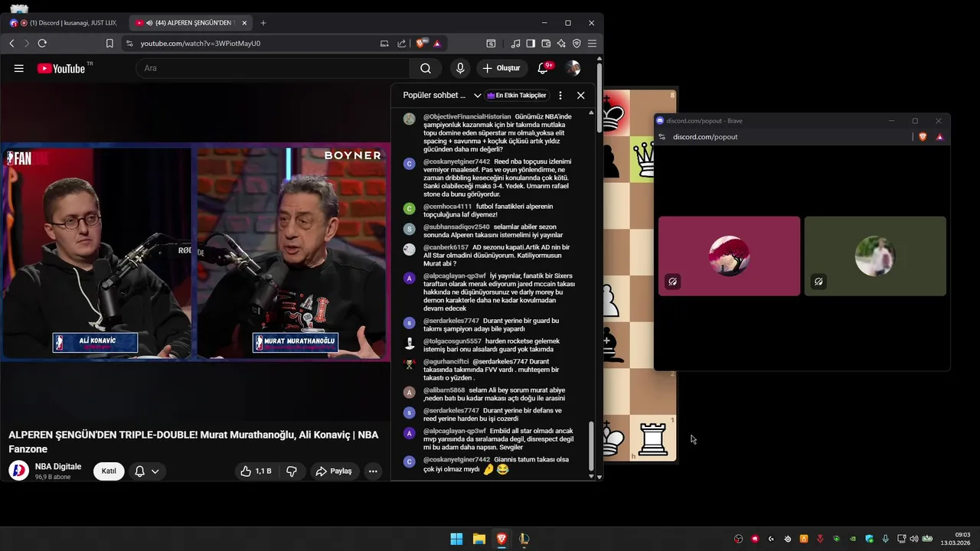Image resolution: width=980 pixels, height=551 pixels.
Task: Open the YouTube hamburger guide menu
Action: coord(18,68)
